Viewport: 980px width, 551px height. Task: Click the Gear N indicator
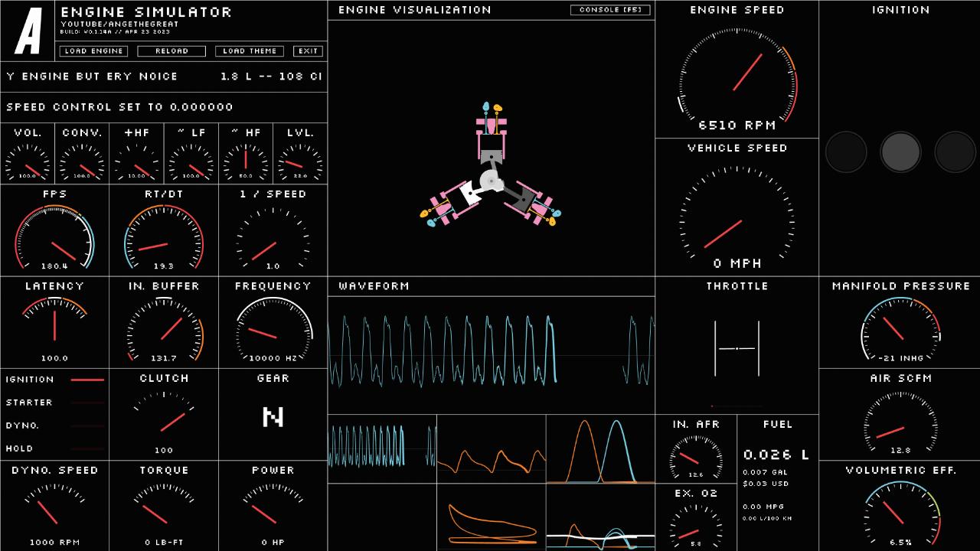(273, 417)
